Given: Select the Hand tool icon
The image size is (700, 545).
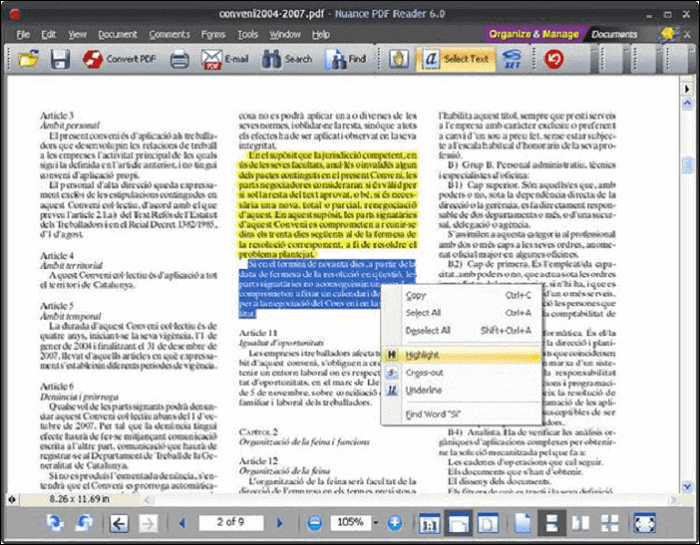Looking at the screenshot, I should point(398,59).
